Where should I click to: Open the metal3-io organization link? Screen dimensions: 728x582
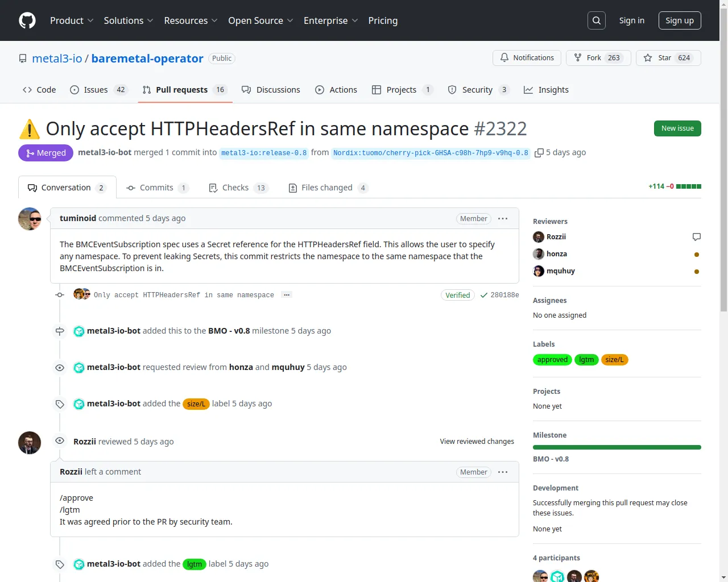[57, 59]
